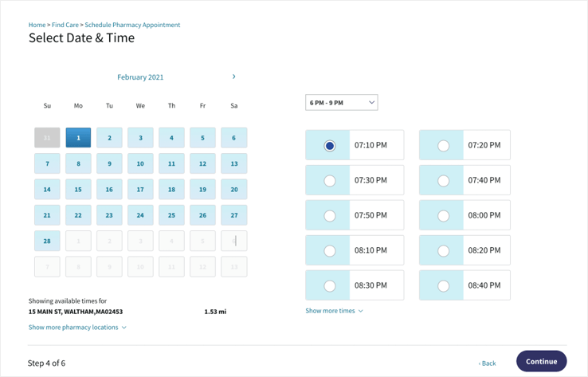Click Schedule Pharmacy Appointment breadcrumb
Screen dimensions: 588x377
(132, 25)
